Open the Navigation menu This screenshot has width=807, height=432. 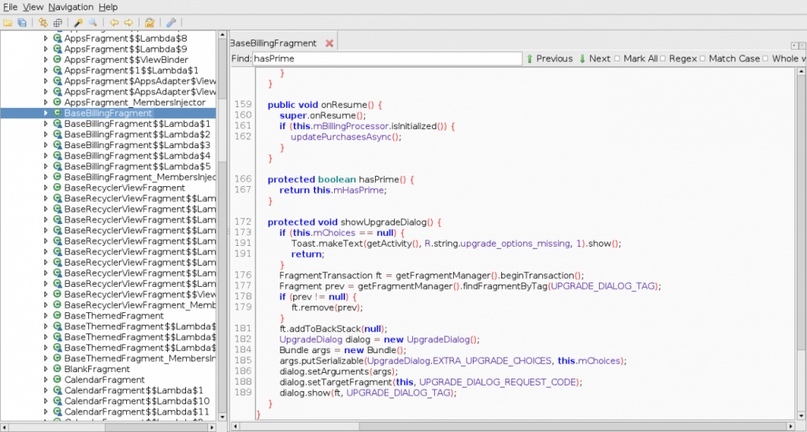(70, 7)
